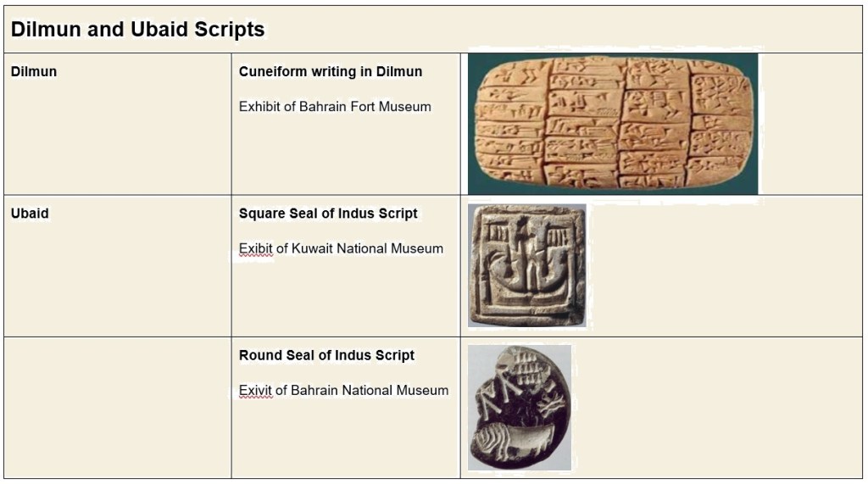Click the "Square Seal of Indus Script" heading
The width and height of the screenshot is (868, 484).
[328, 213]
